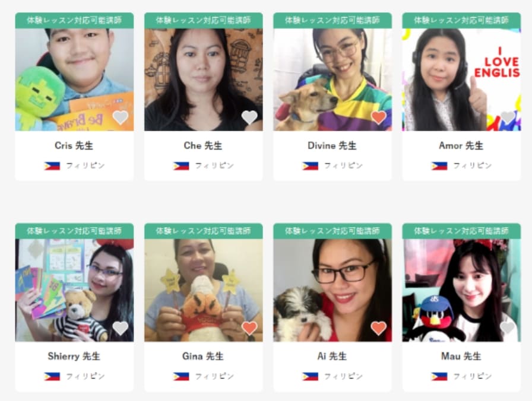The height and width of the screenshot is (401, 532).
Task: Add Amor 先生 to favorites with heart
Action: [508, 117]
